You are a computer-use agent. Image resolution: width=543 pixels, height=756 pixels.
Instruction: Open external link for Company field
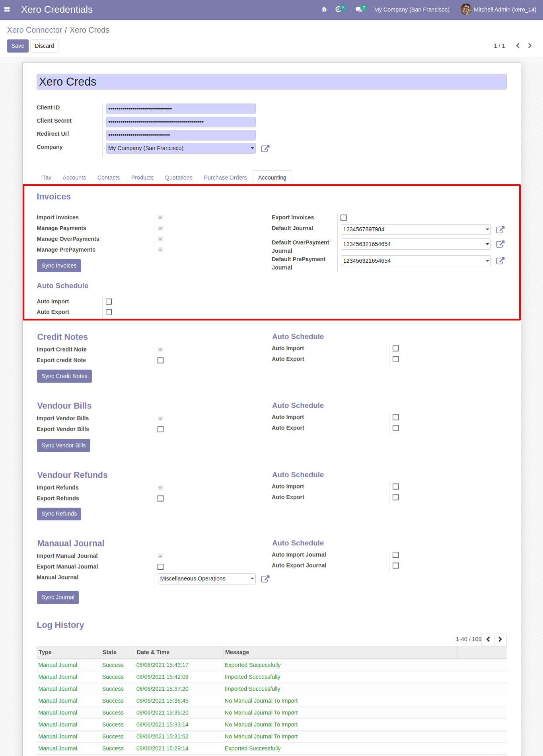coord(265,148)
